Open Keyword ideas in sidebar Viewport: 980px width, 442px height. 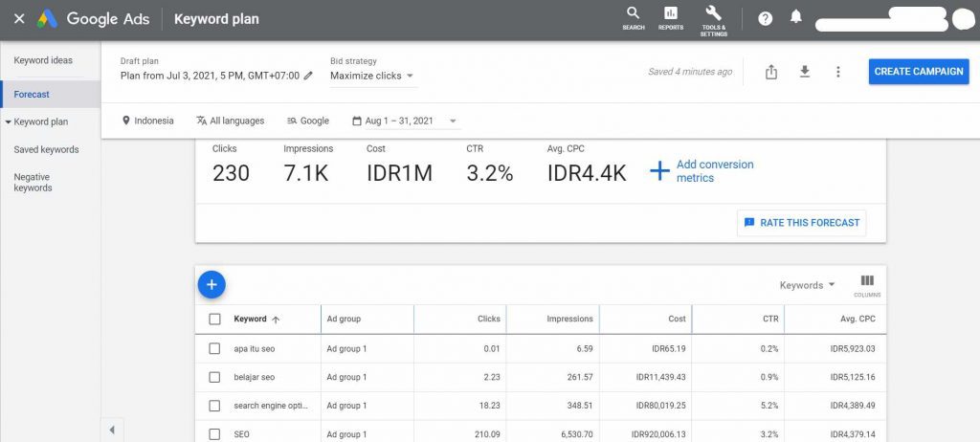[43, 60]
